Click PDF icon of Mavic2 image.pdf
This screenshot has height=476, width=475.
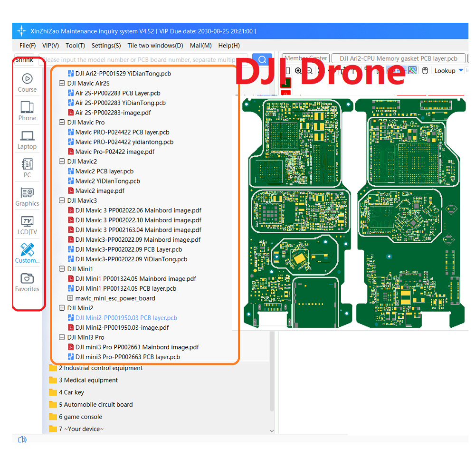[x=71, y=190]
